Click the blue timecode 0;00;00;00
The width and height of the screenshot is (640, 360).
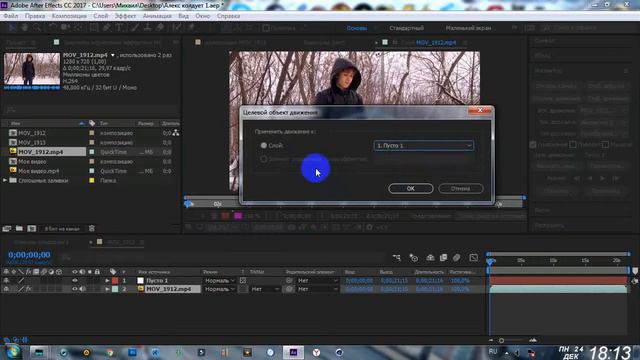tap(29, 255)
